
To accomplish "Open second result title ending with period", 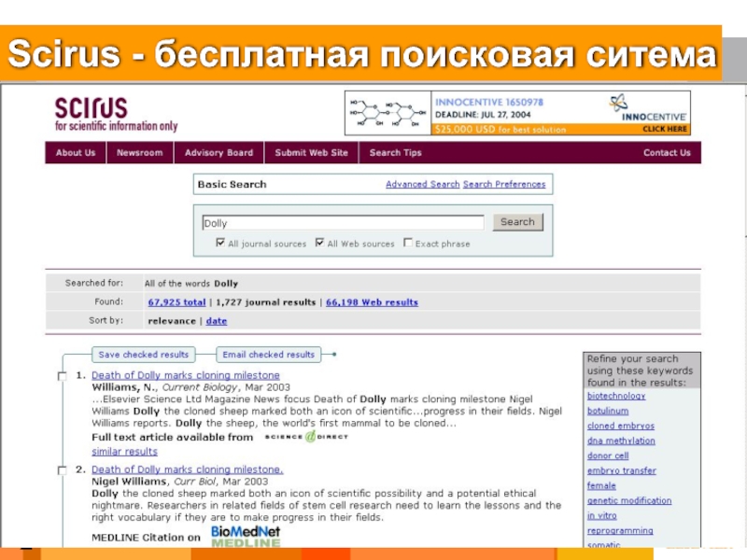I will [x=188, y=469].
